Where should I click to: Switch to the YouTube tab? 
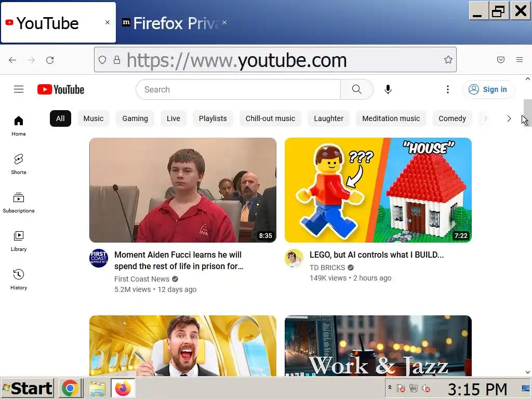[x=58, y=22]
